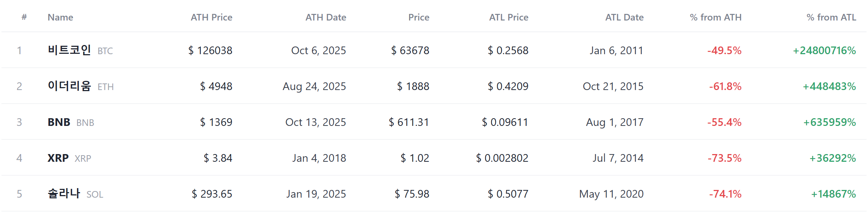Screen dimensions: 868x213
Task: Open the 솔라나 SOL coin link
Action: tap(76, 194)
